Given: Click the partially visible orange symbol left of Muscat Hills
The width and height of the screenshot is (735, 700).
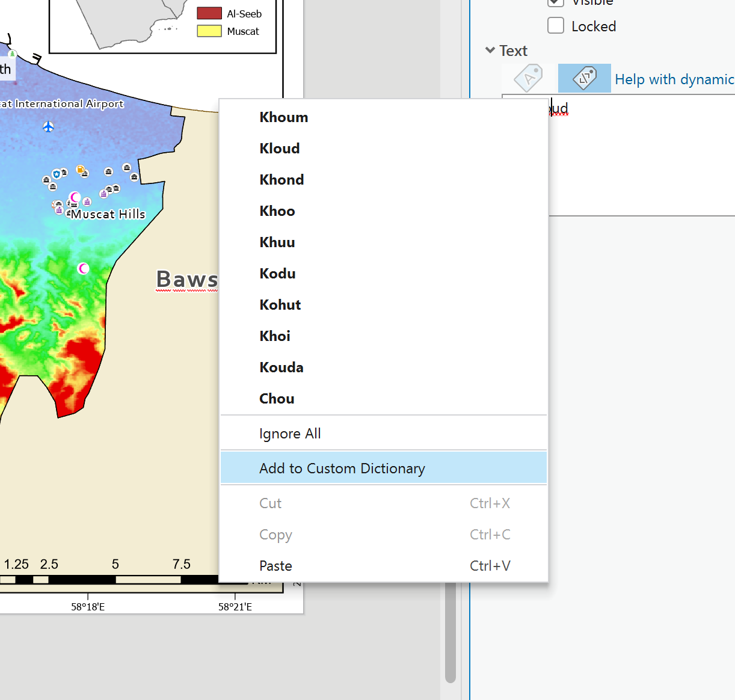Looking at the screenshot, I should point(54,204).
